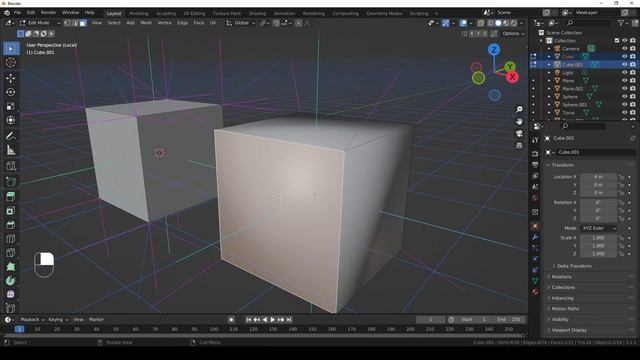
Task: Select the Transform tool
Action: [x=11, y=120]
